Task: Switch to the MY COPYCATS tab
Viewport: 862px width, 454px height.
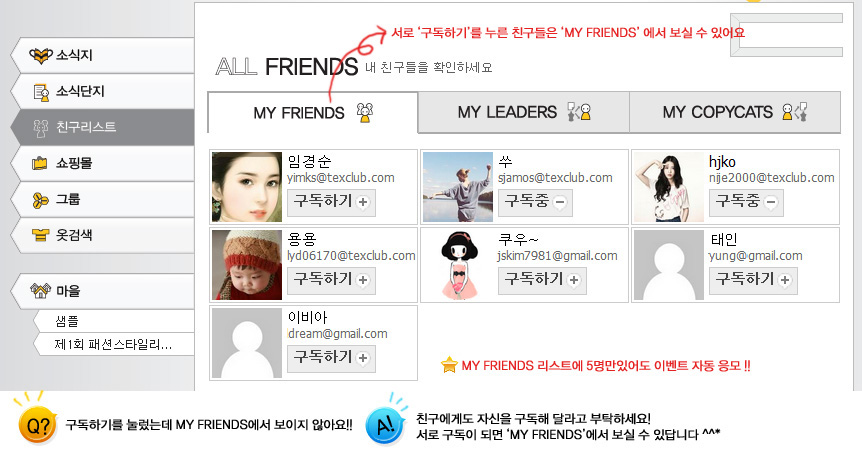Action: pos(735,112)
